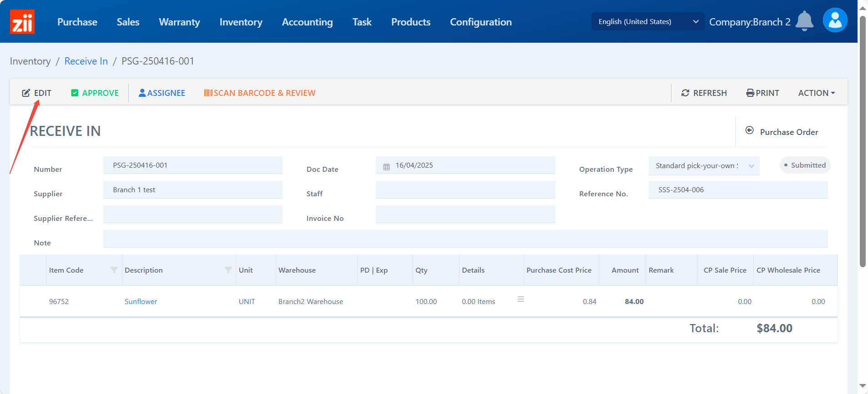Go to Receive In breadcrumb
The image size is (868, 394).
coord(86,61)
